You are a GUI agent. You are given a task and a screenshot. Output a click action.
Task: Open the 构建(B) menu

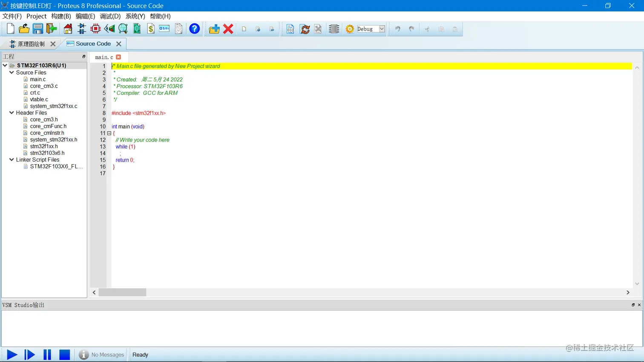pyautogui.click(x=61, y=16)
